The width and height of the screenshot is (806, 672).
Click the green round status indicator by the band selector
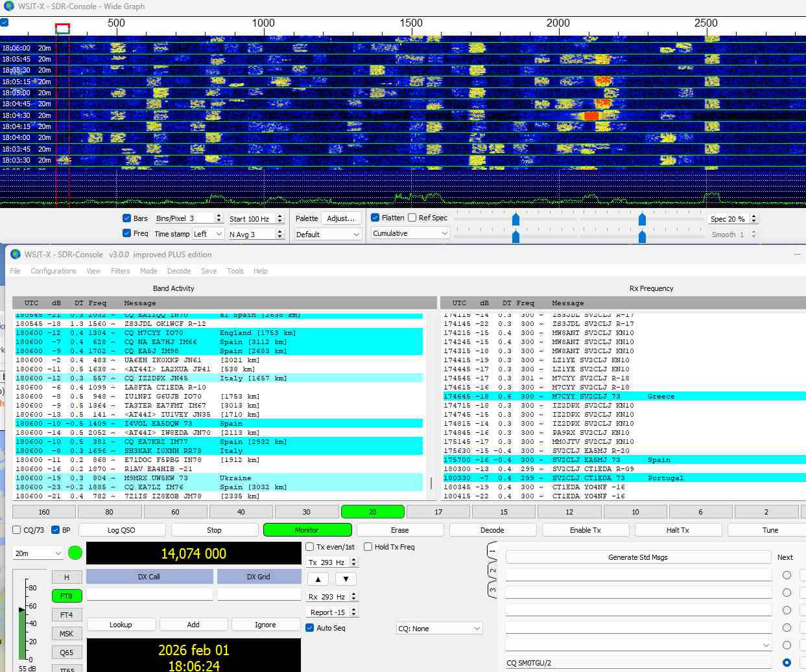(75, 553)
